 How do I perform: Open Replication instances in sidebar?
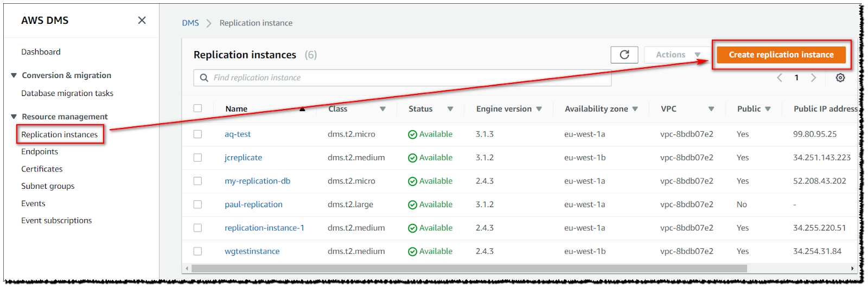(x=60, y=135)
